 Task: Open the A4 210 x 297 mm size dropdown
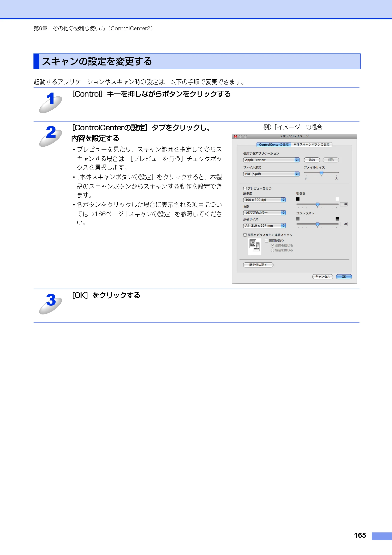264,225
